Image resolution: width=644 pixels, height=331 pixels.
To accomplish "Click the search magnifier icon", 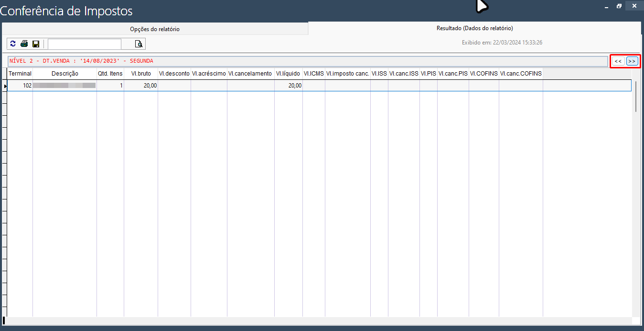I will (139, 44).
